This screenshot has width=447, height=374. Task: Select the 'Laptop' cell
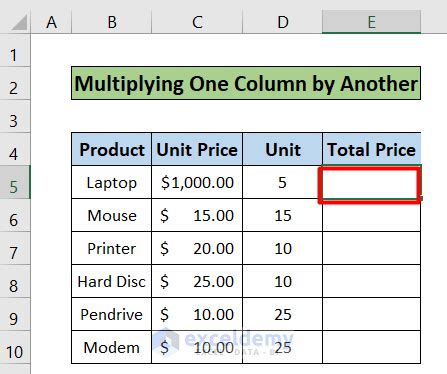click(112, 182)
